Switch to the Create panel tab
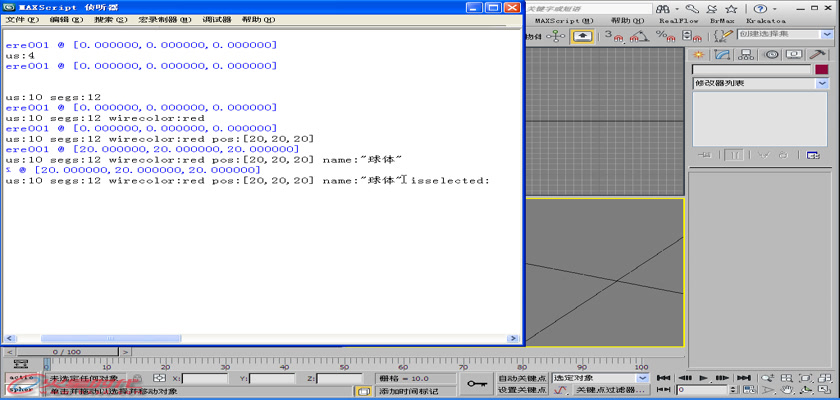This screenshot has width=840, height=400. (698, 54)
